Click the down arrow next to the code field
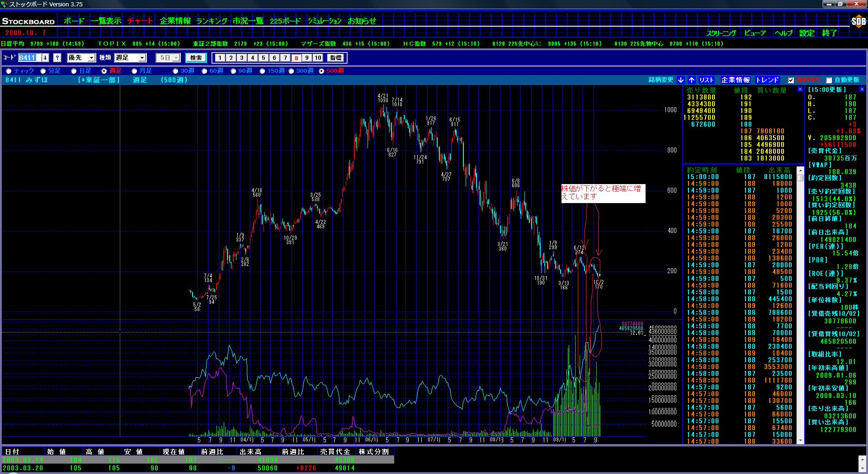This screenshot has height=474, width=868. [x=45, y=58]
